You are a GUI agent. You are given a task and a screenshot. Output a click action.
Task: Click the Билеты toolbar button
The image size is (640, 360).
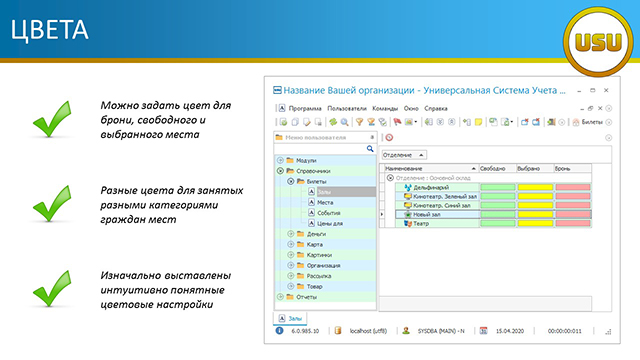pyautogui.click(x=587, y=122)
